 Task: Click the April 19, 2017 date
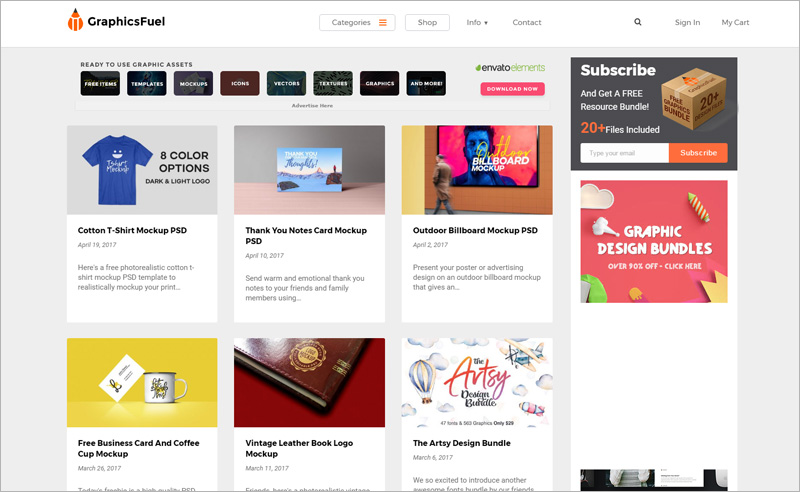(97, 245)
